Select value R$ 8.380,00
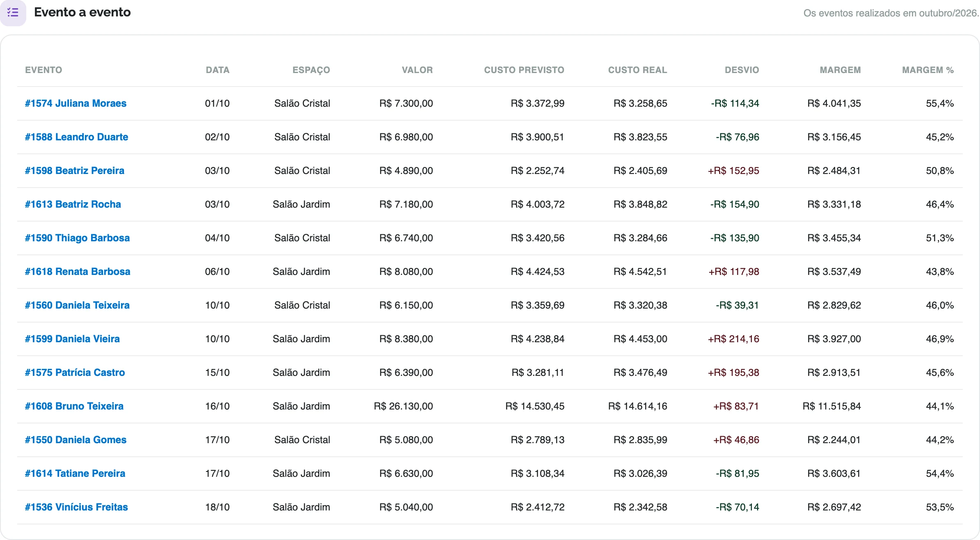Screen dimensions: 980x540 point(406,339)
